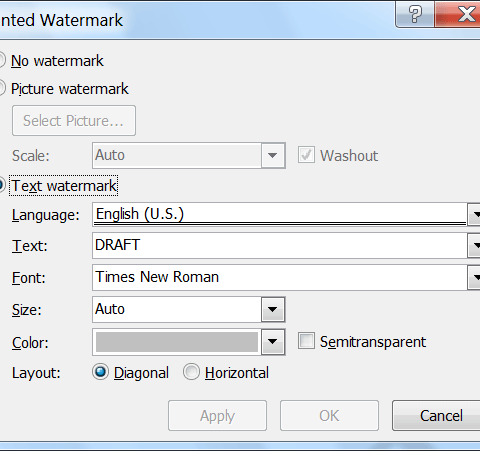
Task: Expand the Color picker dropdown arrow
Action: 273,342
